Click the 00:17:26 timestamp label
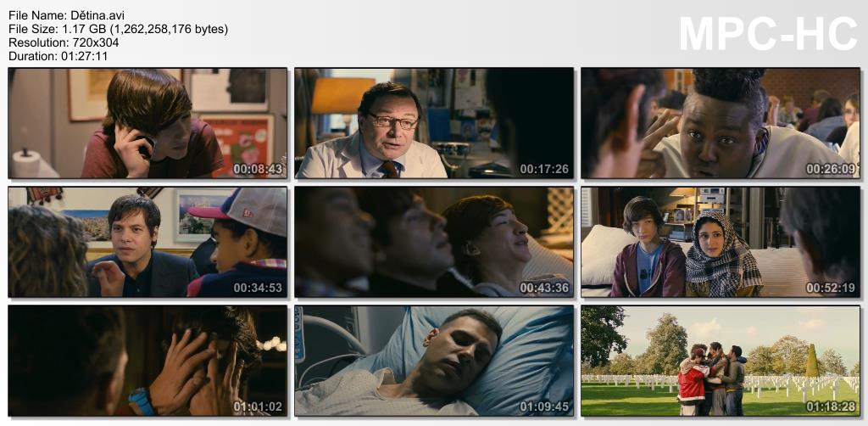The height and width of the screenshot is (426, 868). pyautogui.click(x=544, y=169)
